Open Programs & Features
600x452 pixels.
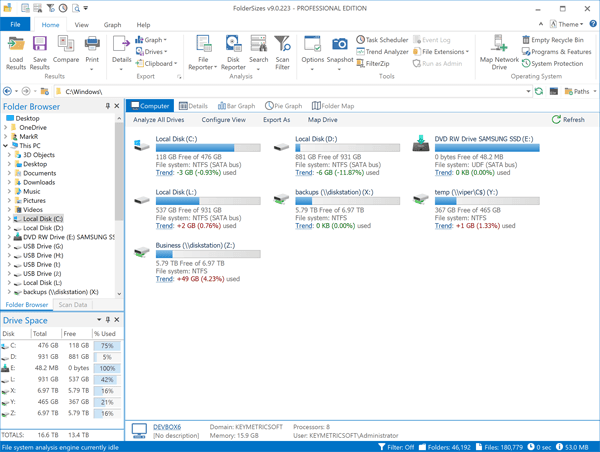[x=557, y=52]
